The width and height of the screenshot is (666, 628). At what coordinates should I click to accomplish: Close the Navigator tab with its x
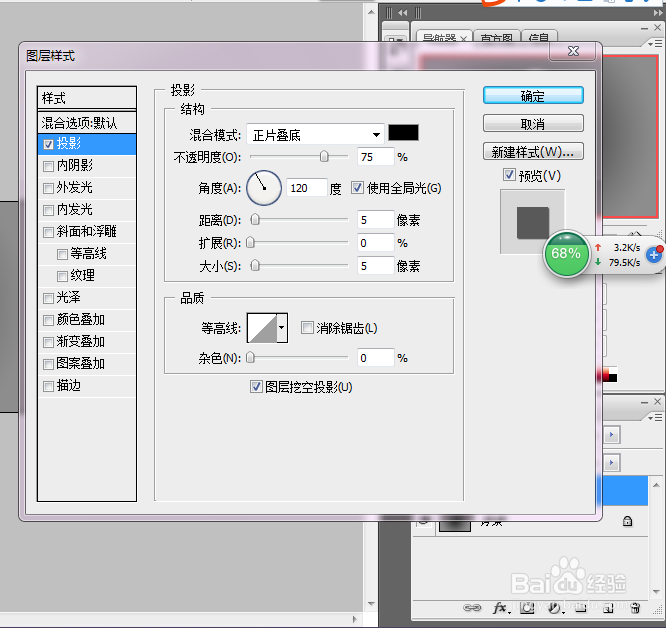pyautogui.click(x=463, y=39)
